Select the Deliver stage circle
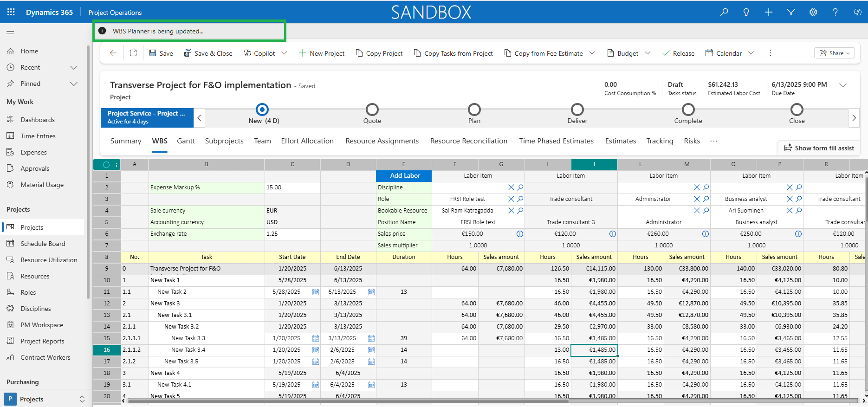Viewport: 868px width, 407px height. [x=577, y=110]
